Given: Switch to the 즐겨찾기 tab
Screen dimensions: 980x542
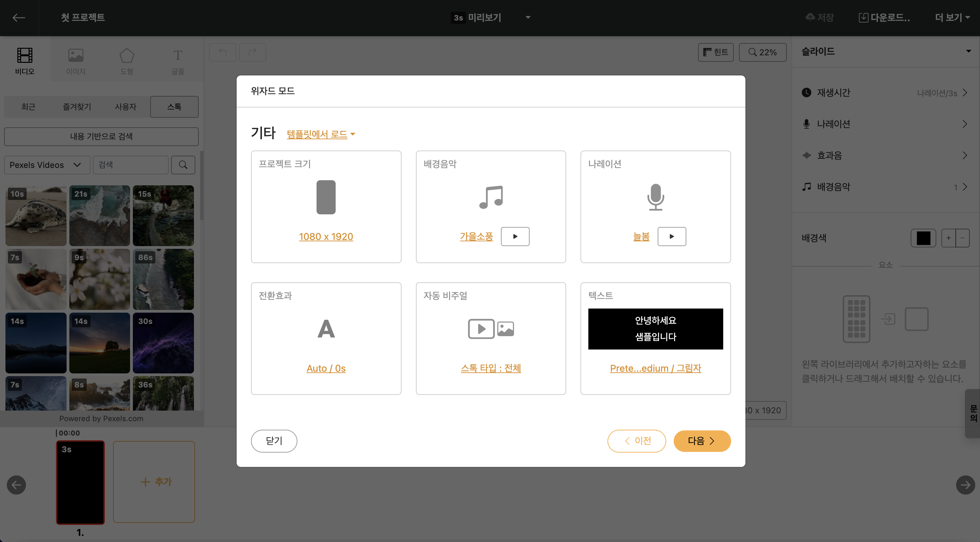Looking at the screenshot, I should pos(77,106).
